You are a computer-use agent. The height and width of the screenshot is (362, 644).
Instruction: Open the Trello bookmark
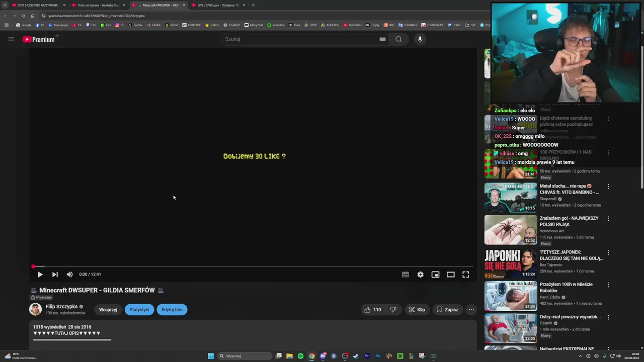pos(454,25)
